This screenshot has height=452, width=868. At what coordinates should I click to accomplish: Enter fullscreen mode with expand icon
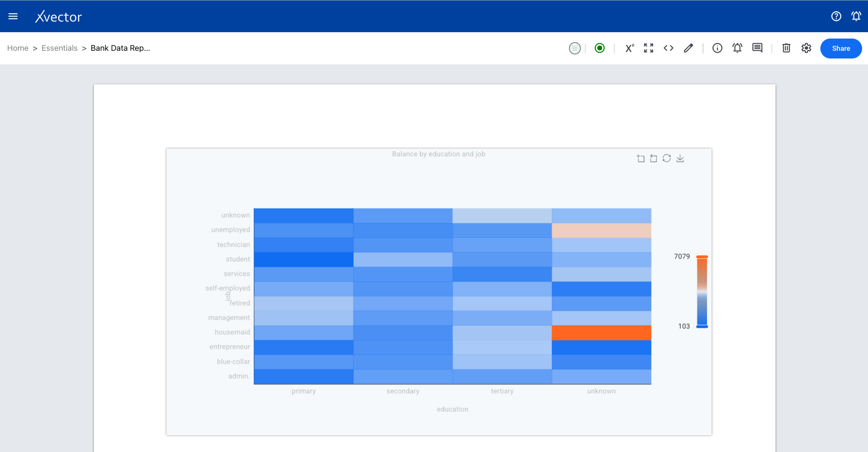(x=649, y=48)
